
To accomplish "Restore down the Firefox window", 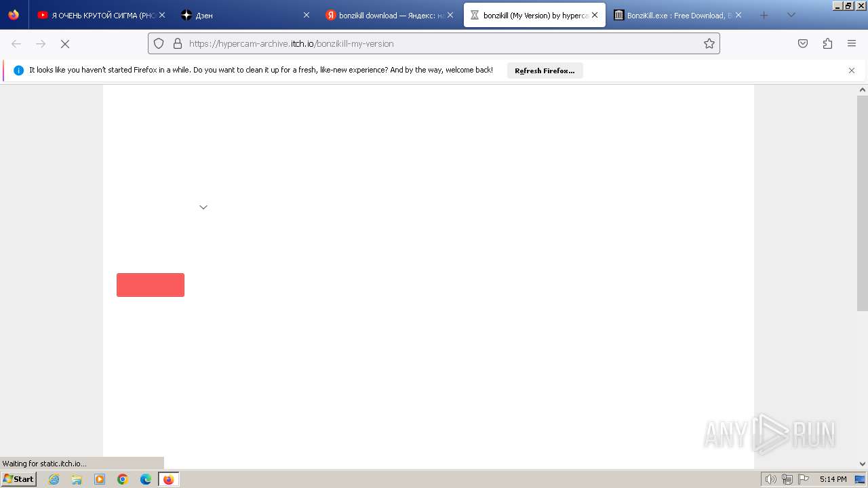I will click(x=848, y=5).
